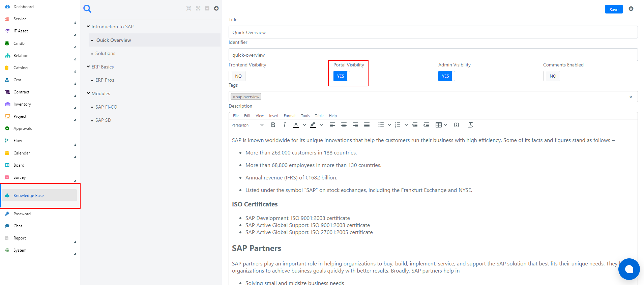Screen dimensions: 644x285
Task: Open the editor Help menu
Action: pyautogui.click(x=333, y=116)
